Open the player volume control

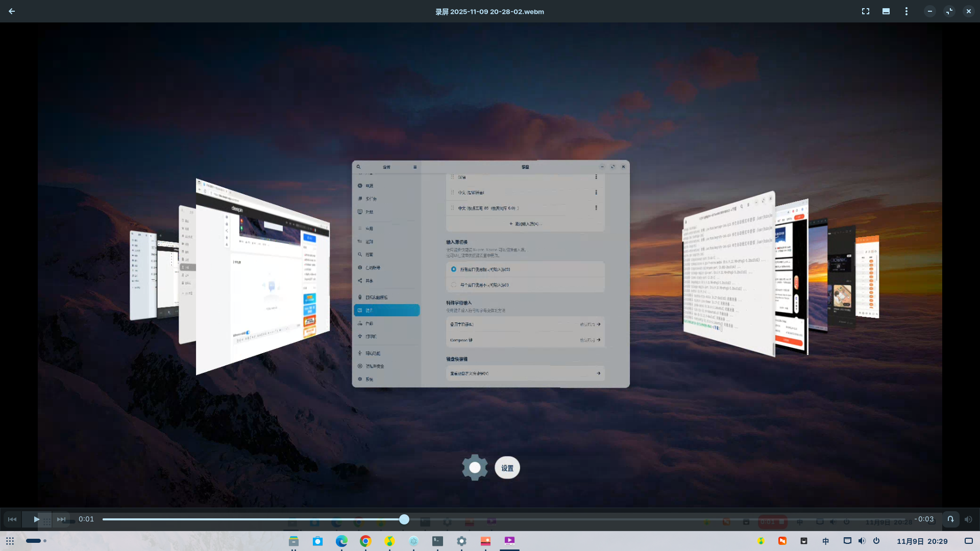click(968, 519)
